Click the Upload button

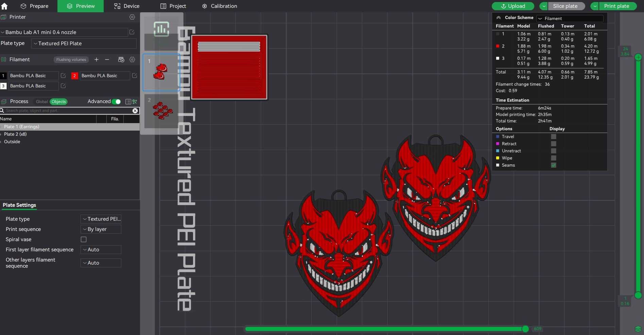[x=513, y=6]
